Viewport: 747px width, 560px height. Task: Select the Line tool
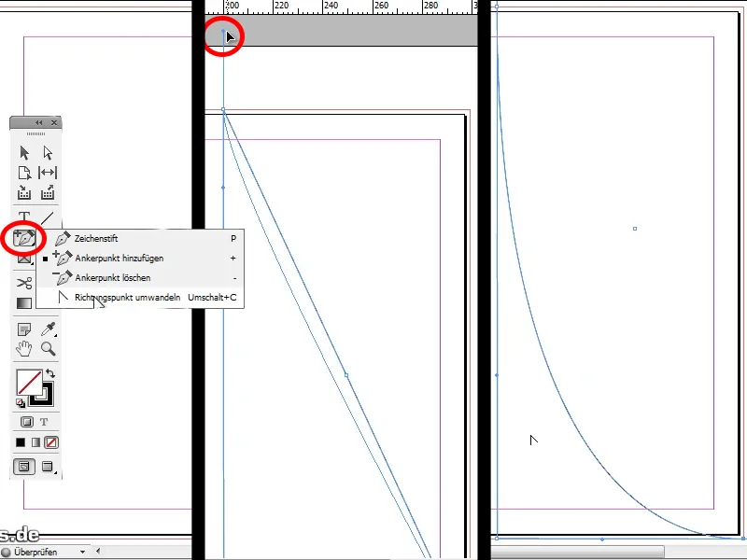point(48,218)
